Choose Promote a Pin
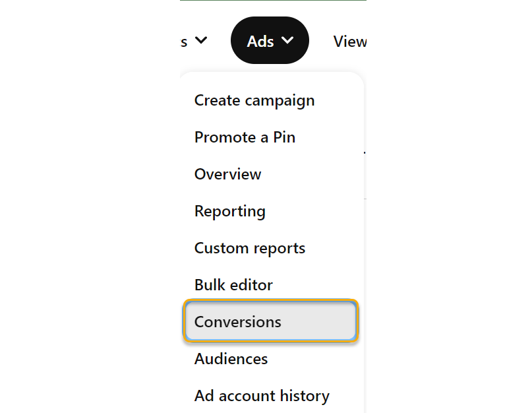The width and height of the screenshot is (532, 413). point(245,137)
